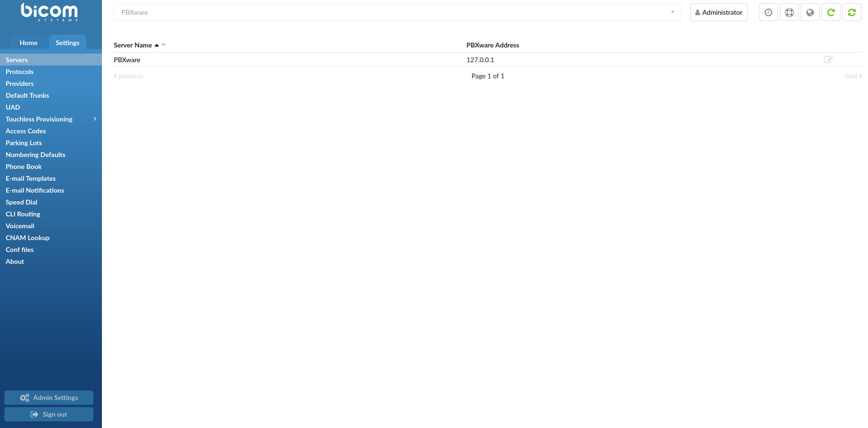The height and width of the screenshot is (428, 868).
Task: Open E-mail Notifications in the sidebar
Action: pos(51,190)
